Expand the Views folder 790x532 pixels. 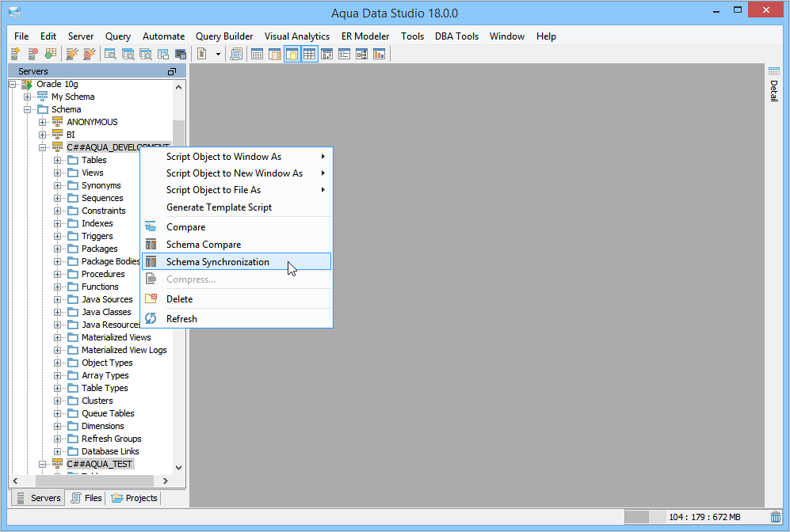57,173
